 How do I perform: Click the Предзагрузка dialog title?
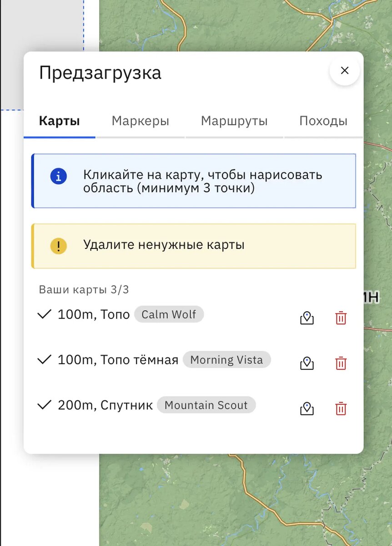click(100, 73)
